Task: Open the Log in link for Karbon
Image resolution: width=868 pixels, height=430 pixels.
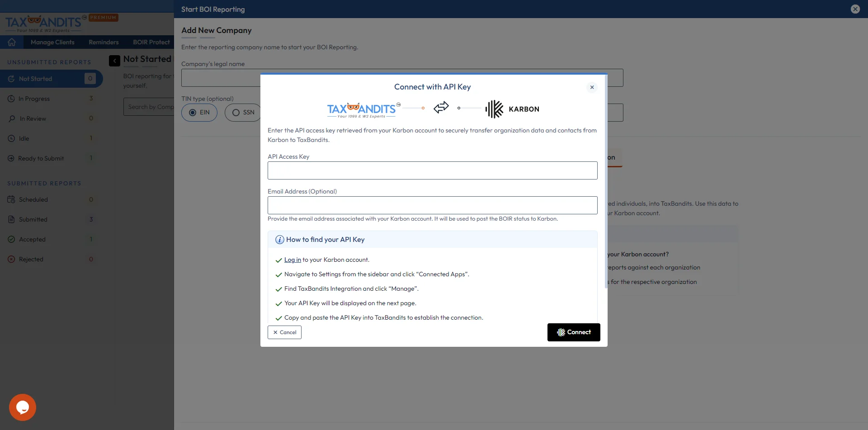Action: coord(292,260)
